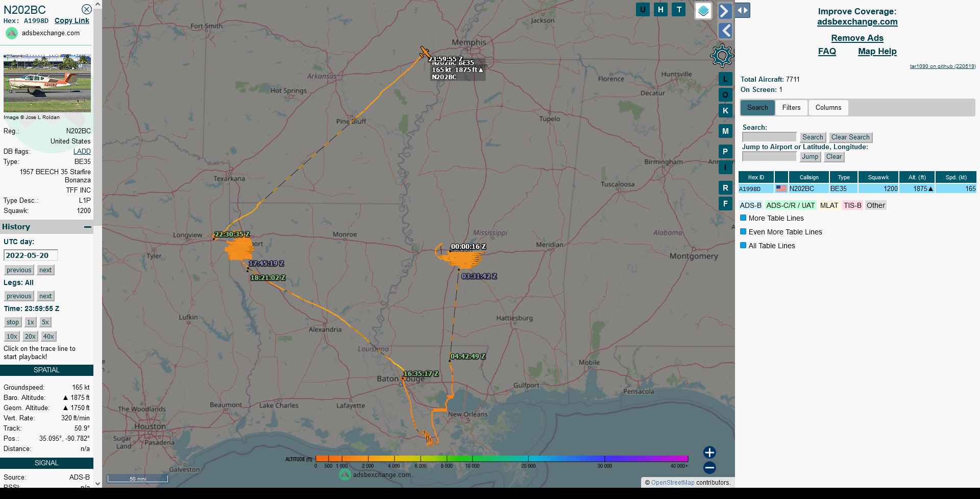Click the adsbexchange logo in info panel
Image resolution: width=980 pixels, height=499 pixels.
tap(12, 33)
